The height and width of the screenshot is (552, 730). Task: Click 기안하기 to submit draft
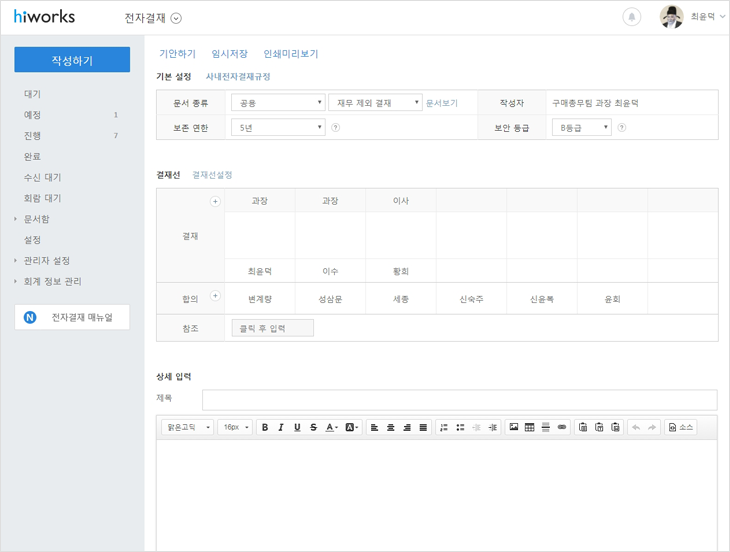pos(177,54)
